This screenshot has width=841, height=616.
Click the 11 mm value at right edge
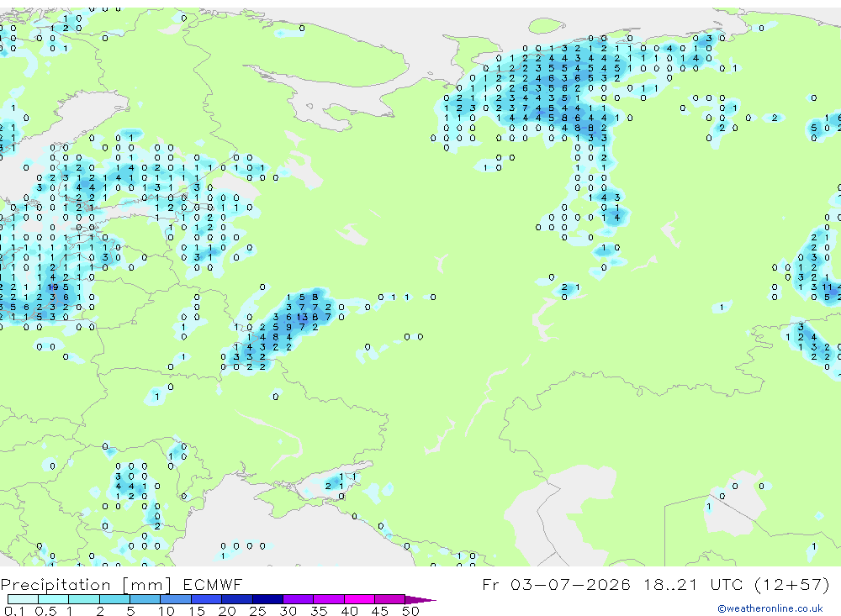tap(827, 287)
